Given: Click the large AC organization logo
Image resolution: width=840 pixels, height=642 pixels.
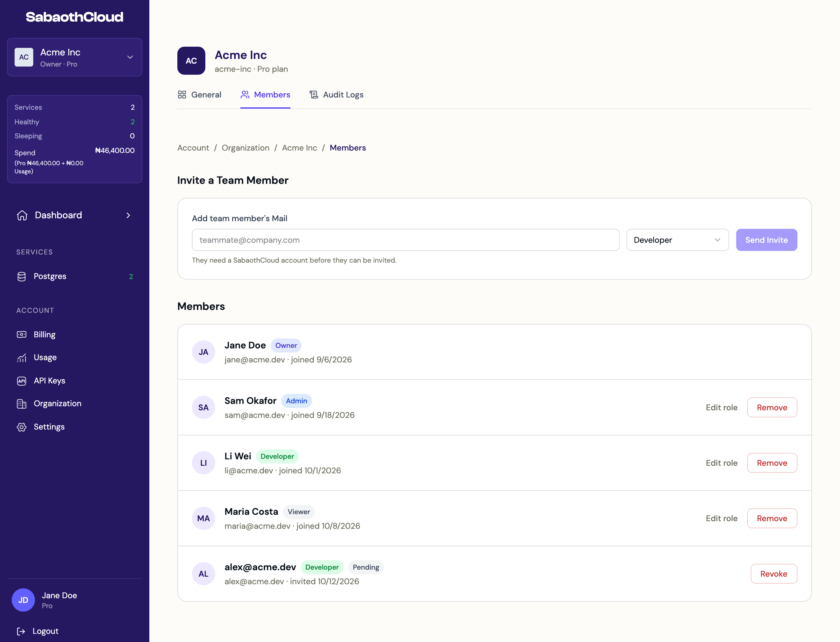Looking at the screenshot, I should coord(191,61).
